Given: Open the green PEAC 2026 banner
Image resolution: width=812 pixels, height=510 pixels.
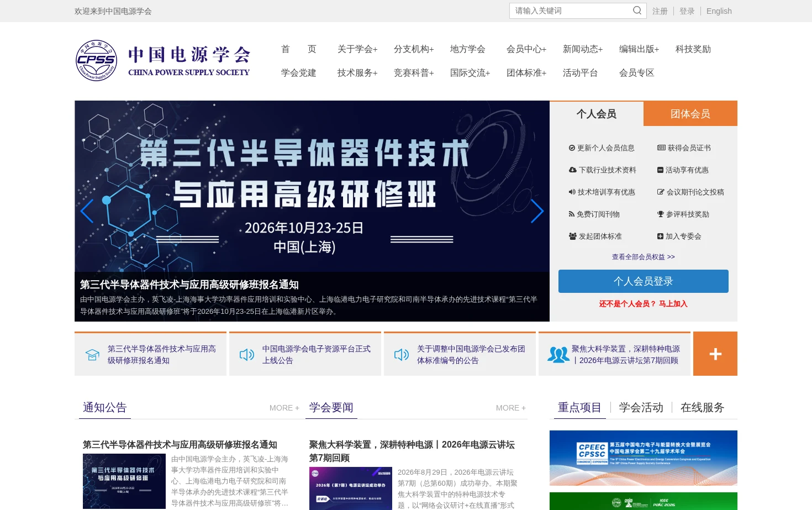Looking at the screenshot, I should click(x=644, y=501).
